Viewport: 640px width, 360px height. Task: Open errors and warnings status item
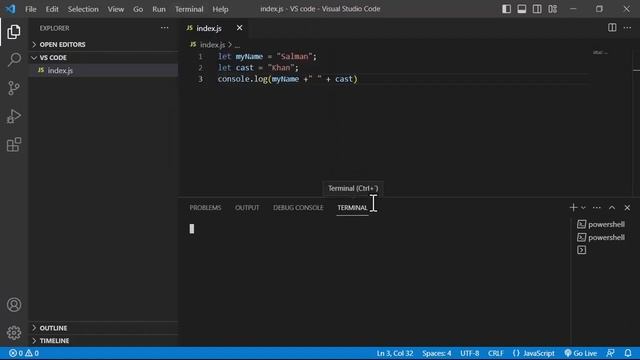tap(24, 353)
